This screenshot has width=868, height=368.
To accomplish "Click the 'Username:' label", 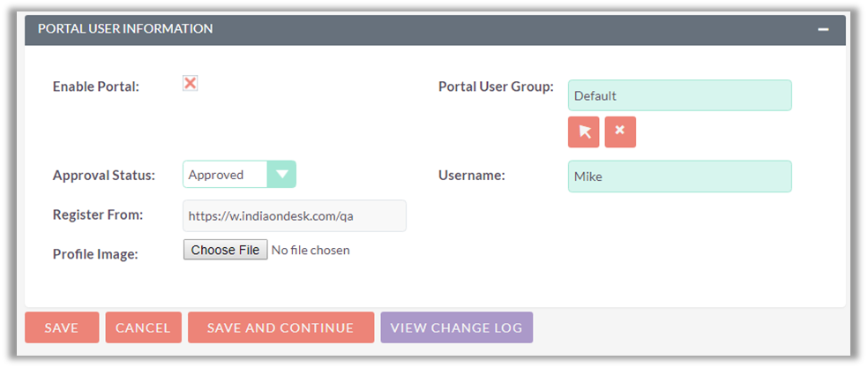I will pos(472,176).
